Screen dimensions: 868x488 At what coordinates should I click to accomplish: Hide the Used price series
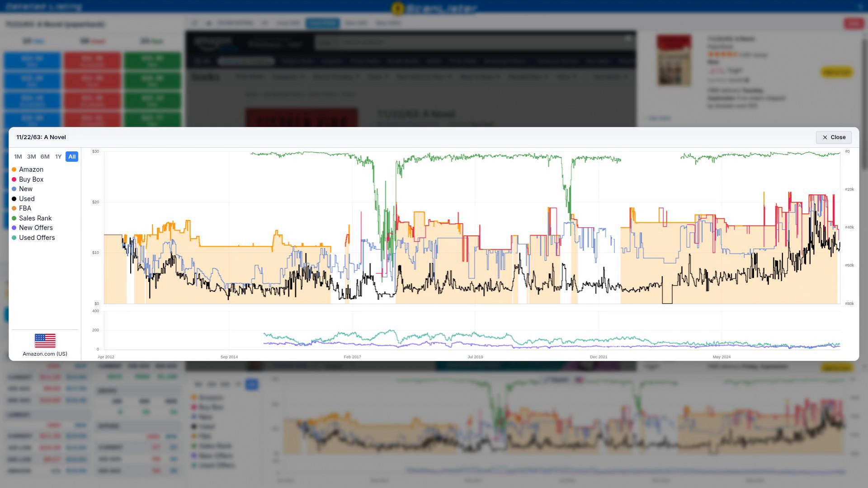coord(23,199)
